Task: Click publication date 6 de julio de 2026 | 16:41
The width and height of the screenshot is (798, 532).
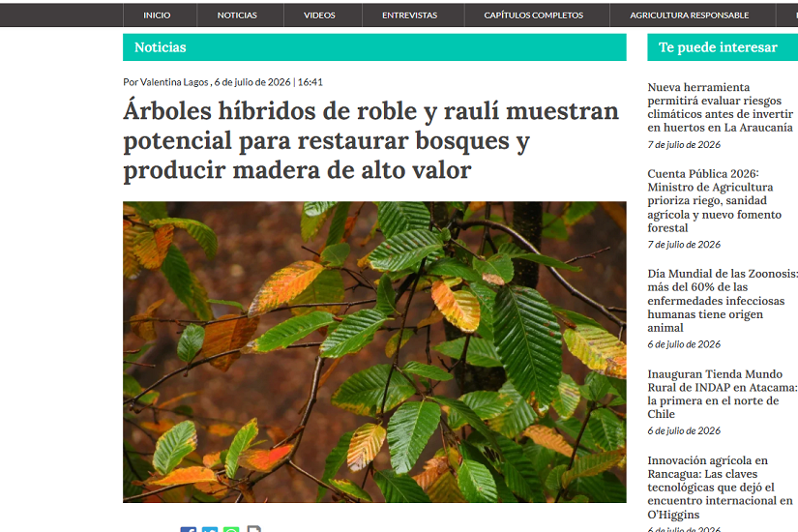Action: coord(268,82)
